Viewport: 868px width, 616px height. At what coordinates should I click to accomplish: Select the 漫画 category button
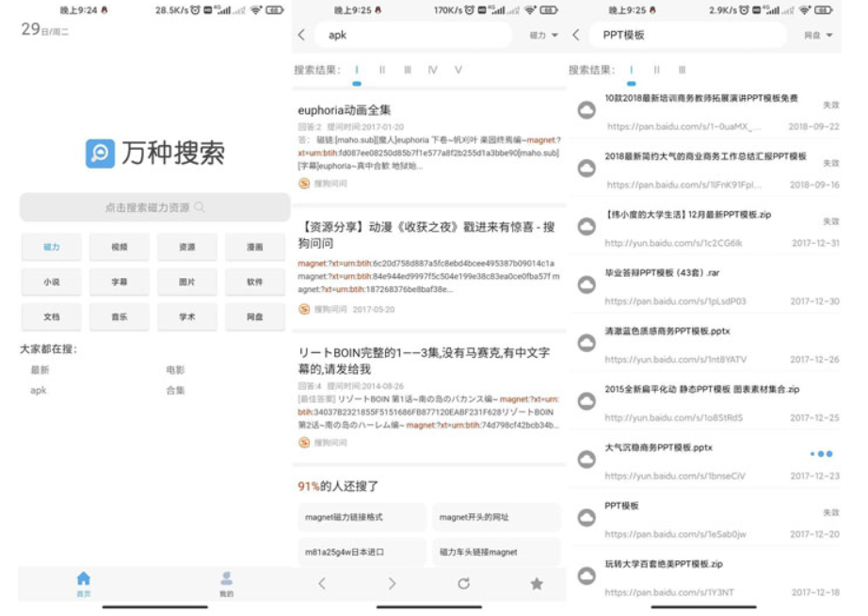pos(255,246)
